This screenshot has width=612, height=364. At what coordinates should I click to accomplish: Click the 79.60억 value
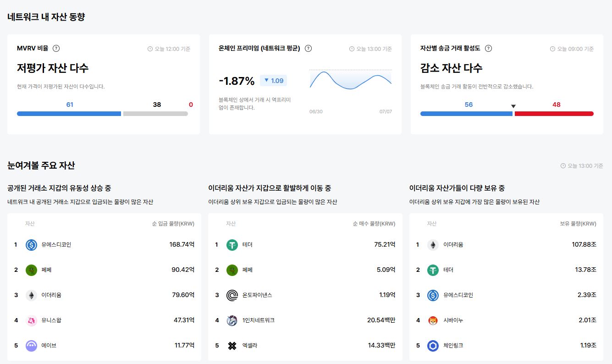183,295
